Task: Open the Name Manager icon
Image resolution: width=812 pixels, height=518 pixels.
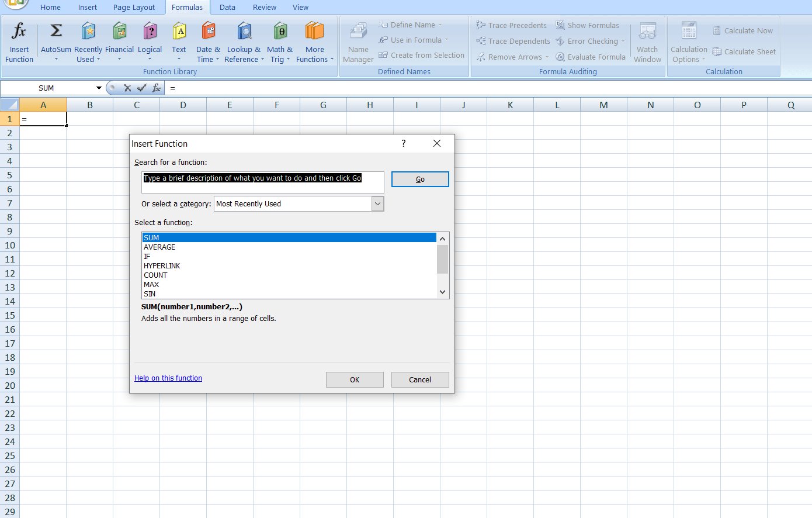Action: [358, 31]
